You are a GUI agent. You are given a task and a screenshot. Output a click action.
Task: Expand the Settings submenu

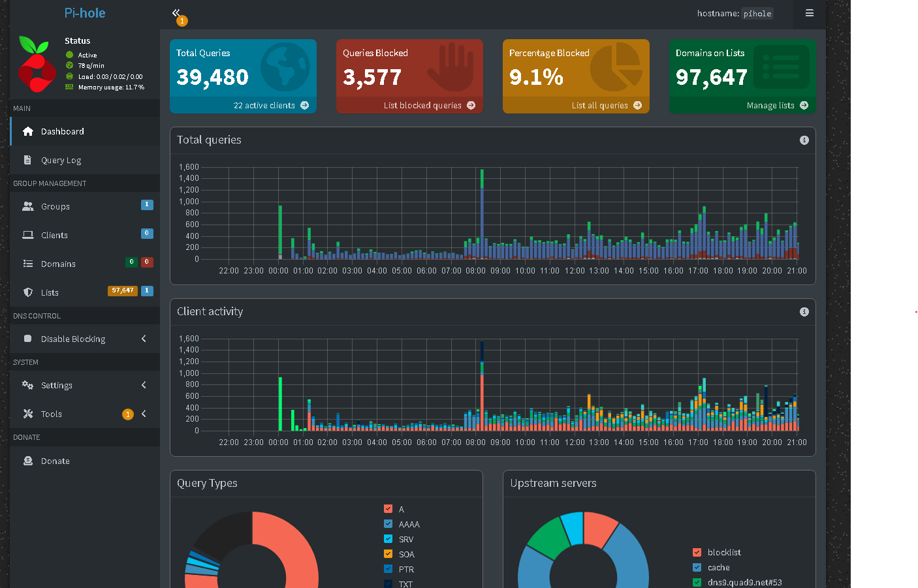[x=85, y=385]
